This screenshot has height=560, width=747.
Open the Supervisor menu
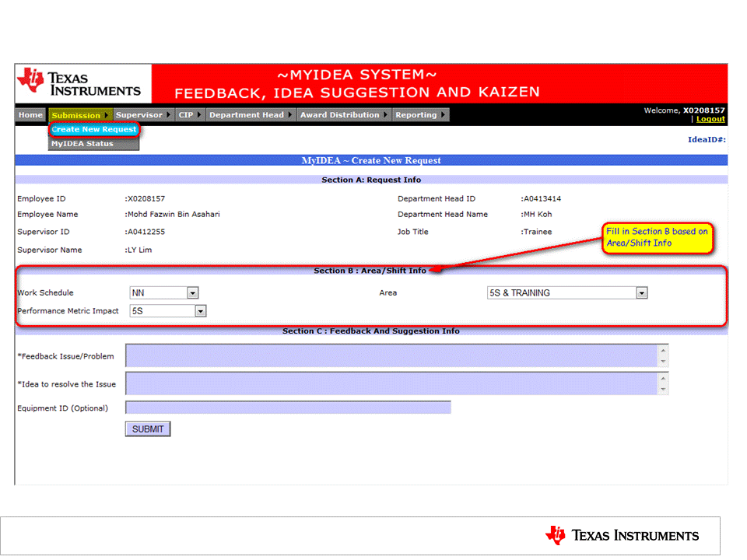[x=142, y=115]
